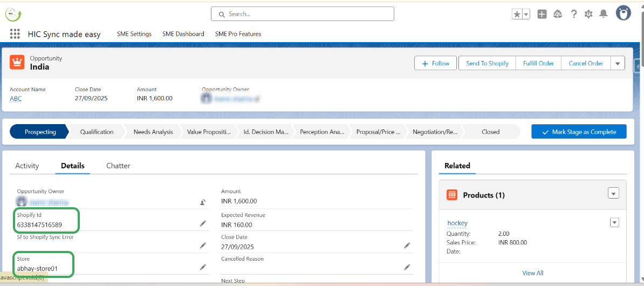The image size is (644, 286).
Task: Open the hockey product link
Action: (457, 223)
